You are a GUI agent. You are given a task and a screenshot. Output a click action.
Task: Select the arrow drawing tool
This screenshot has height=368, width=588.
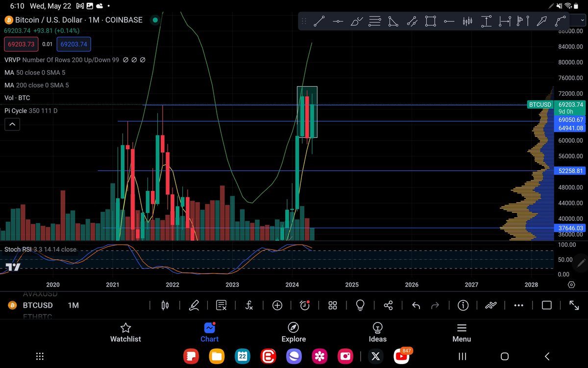pyautogui.click(x=541, y=22)
